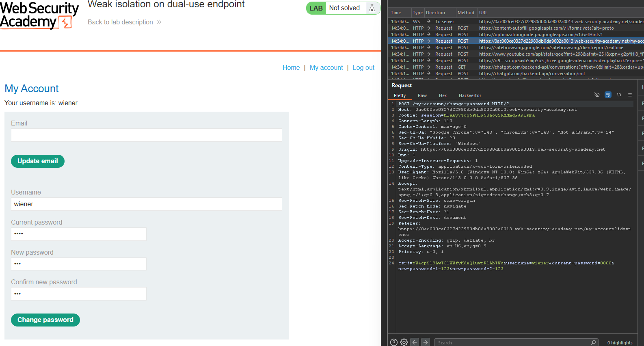The height and width of the screenshot is (346, 644).
Task: Select the chatgpt.com conversation/init POST row
Action: pos(516,74)
